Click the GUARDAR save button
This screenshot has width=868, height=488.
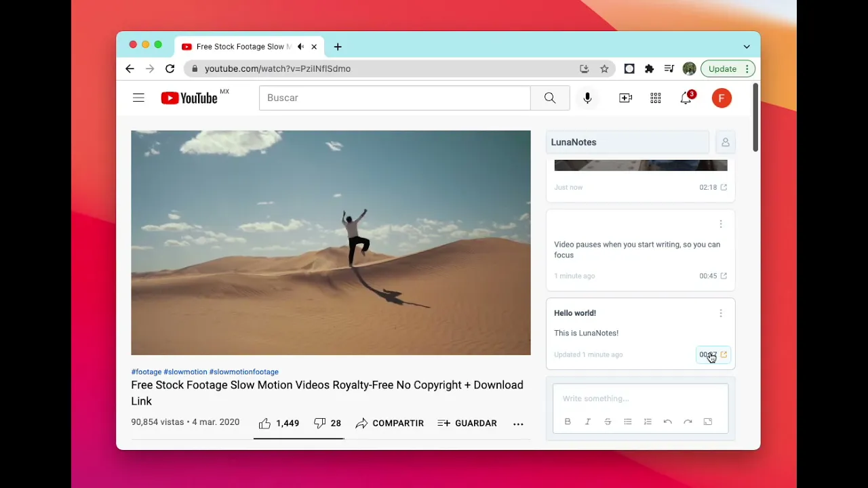467,423
